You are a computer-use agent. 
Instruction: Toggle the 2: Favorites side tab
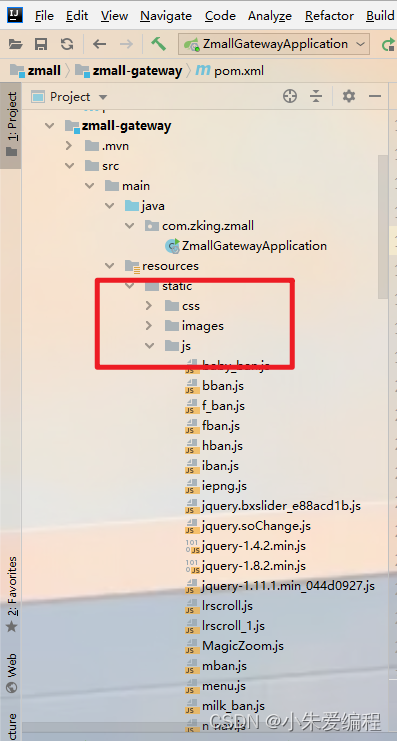(11, 595)
